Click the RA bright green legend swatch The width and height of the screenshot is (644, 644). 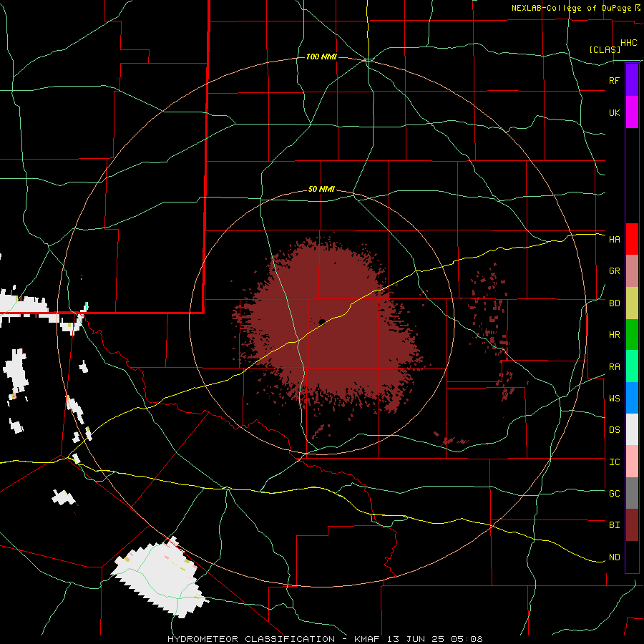click(x=632, y=366)
